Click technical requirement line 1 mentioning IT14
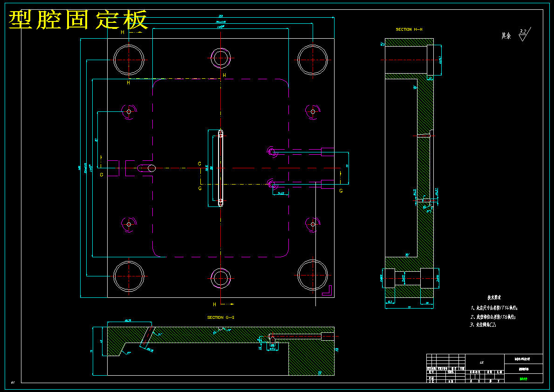 click(x=494, y=308)
